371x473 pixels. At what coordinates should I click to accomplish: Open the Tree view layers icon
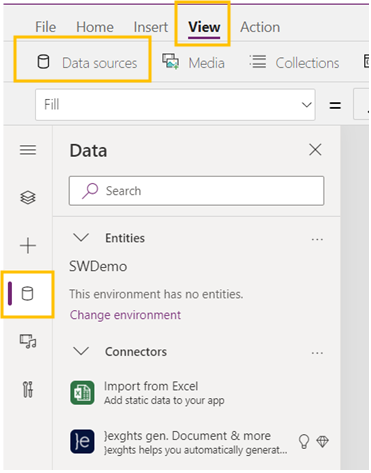(x=28, y=197)
